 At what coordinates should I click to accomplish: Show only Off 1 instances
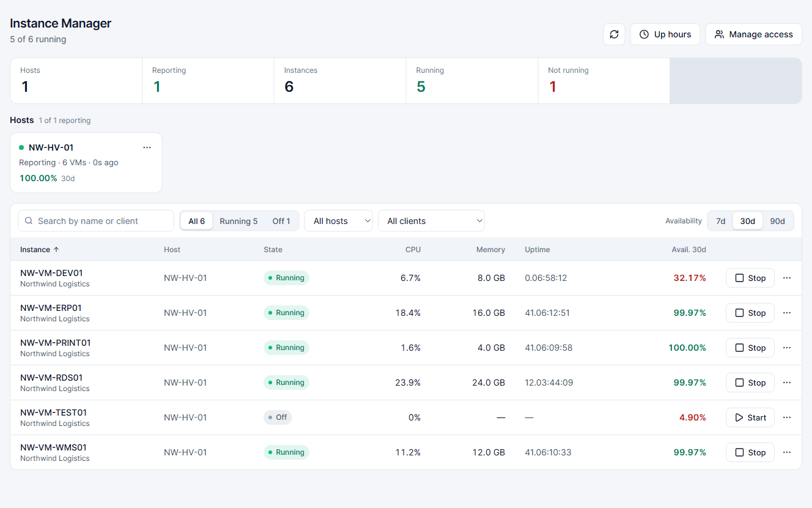(281, 221)
